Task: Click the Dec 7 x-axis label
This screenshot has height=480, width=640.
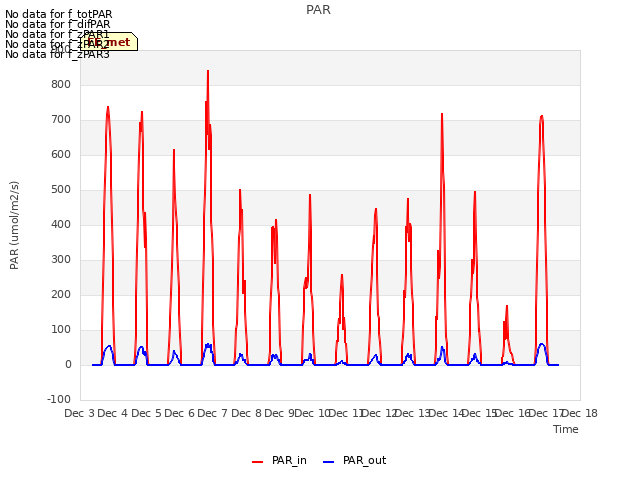Action: pos(212,413)
